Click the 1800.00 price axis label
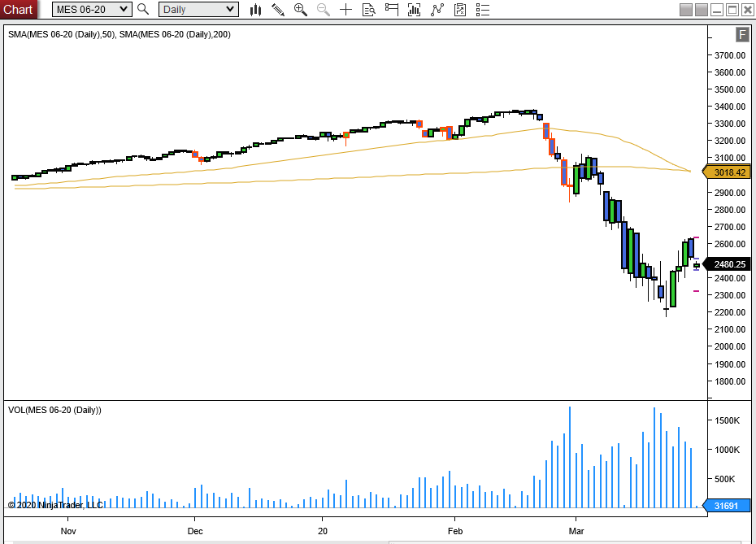 coord(729,381)
